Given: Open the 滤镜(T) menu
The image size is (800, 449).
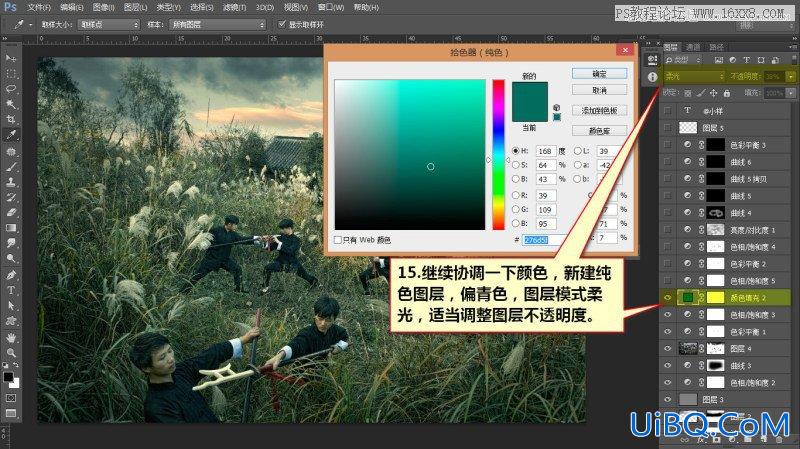Looking at the screenshot, I should pos(235,8).
